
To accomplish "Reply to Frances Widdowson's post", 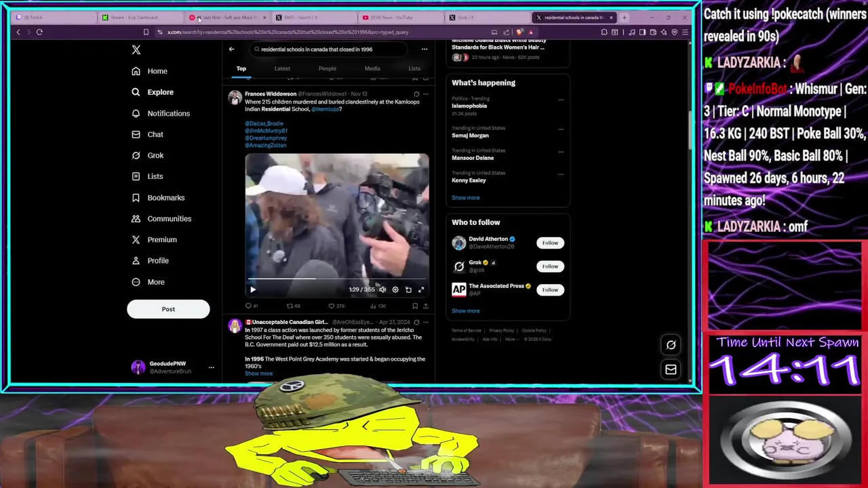I will click(251, 306).
